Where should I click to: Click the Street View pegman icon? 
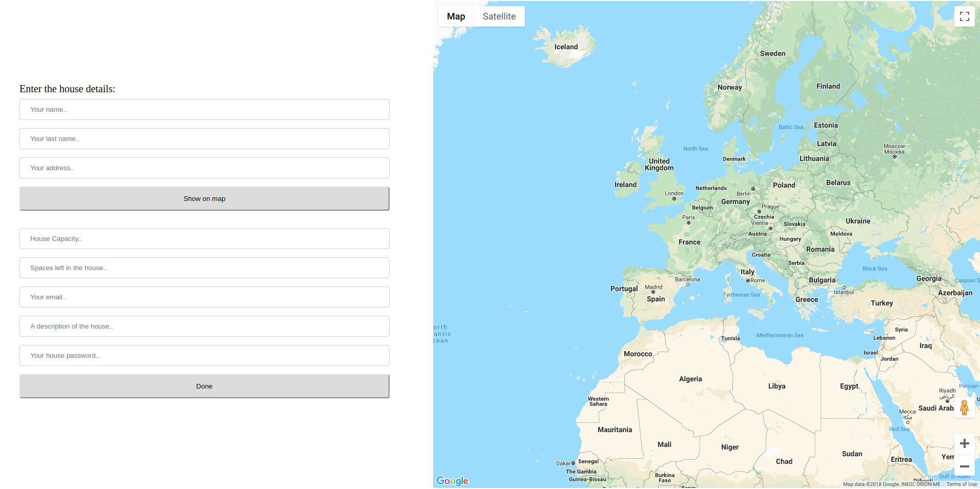point(964,408)
